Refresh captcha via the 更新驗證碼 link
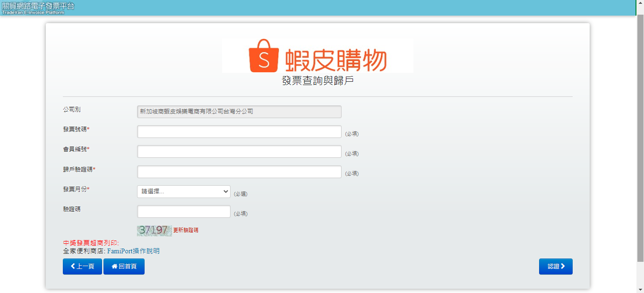Screen dimensions: 644x293 186,230
